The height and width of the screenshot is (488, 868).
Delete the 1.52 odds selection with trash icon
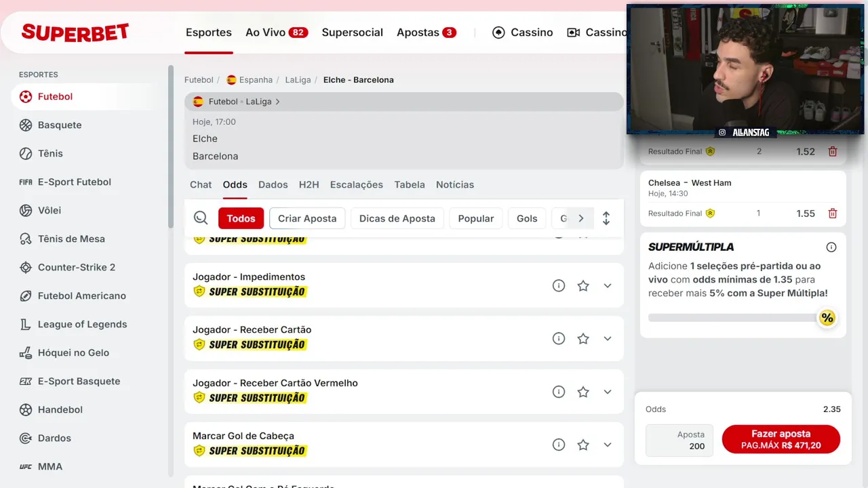(833, 152)
